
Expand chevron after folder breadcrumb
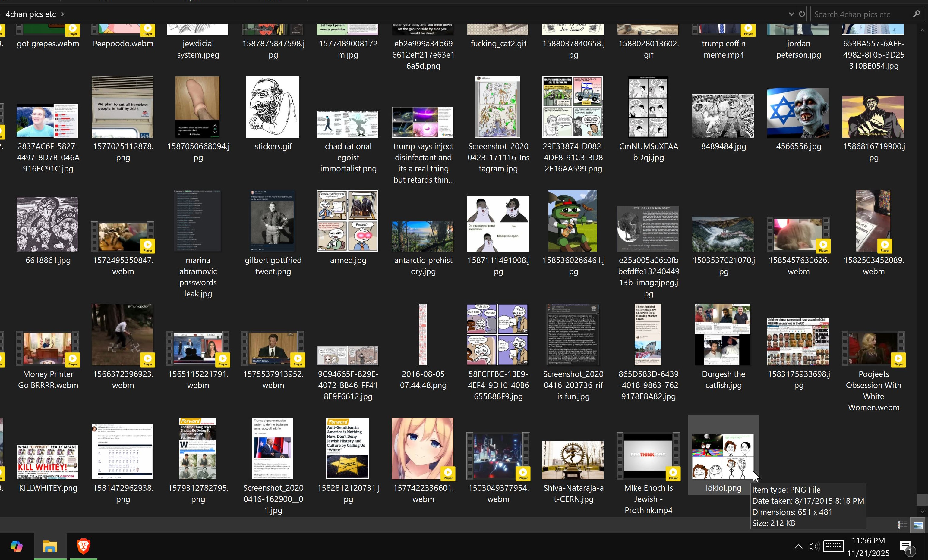(x=62, y=14)
